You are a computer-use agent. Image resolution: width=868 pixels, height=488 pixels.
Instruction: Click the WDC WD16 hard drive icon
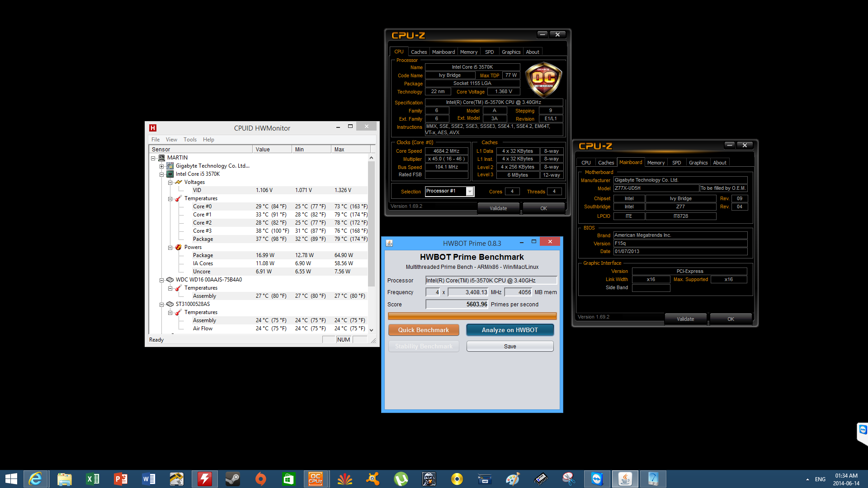[x=170, y=280]
